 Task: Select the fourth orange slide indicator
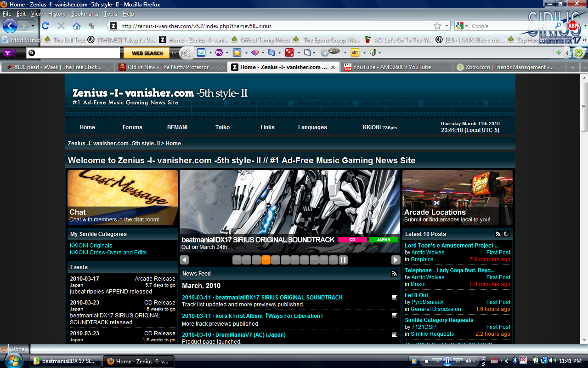click(266, 260)
